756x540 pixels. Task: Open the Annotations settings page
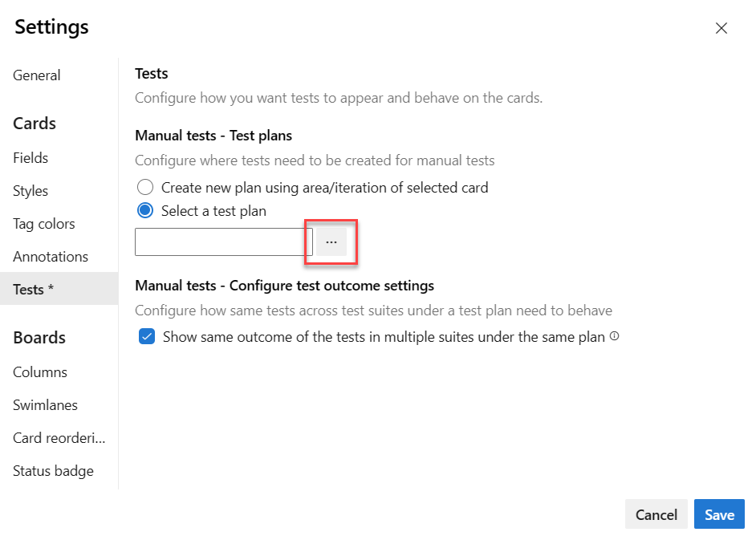51,257
